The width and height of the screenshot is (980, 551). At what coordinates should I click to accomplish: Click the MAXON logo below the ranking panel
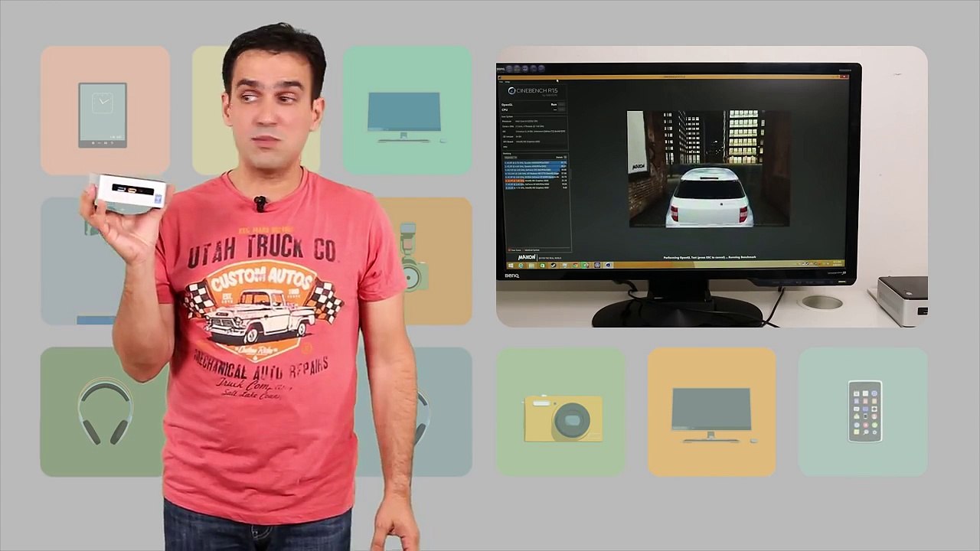click(x=527, y=257)
